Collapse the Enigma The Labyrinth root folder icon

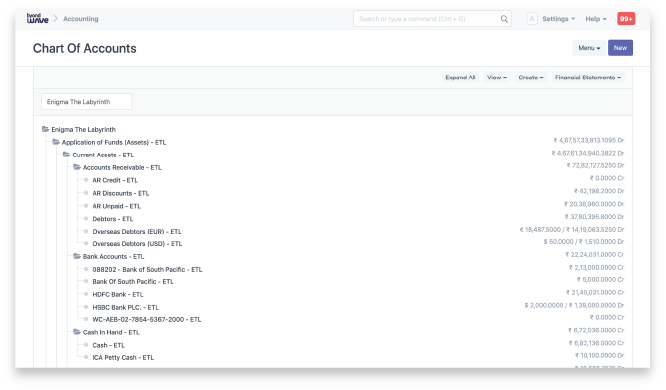click(x=45, y=129)
